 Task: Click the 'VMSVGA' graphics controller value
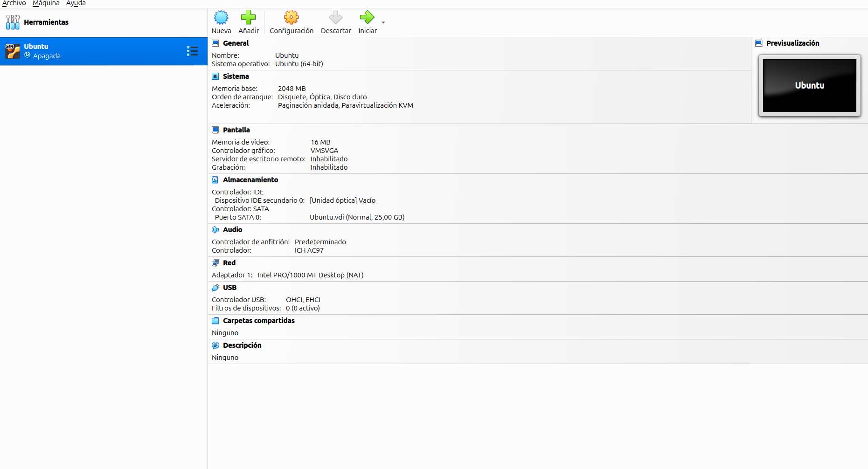[325, 151]
